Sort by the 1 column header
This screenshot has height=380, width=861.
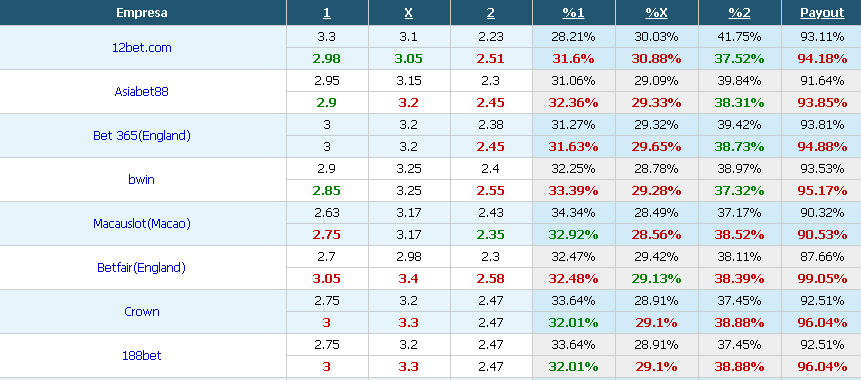(327, 13)
